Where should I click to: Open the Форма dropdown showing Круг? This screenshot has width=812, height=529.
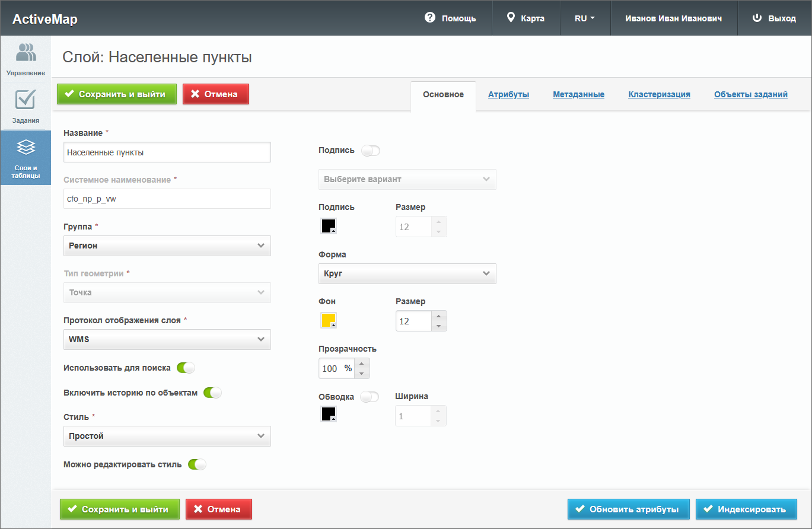[407, 273]
